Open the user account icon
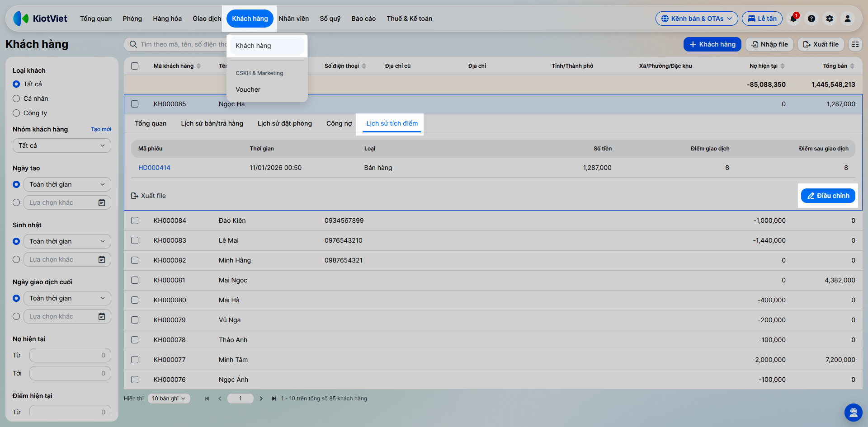This screenshot has height=427, width=868. (x=848, y=19)
